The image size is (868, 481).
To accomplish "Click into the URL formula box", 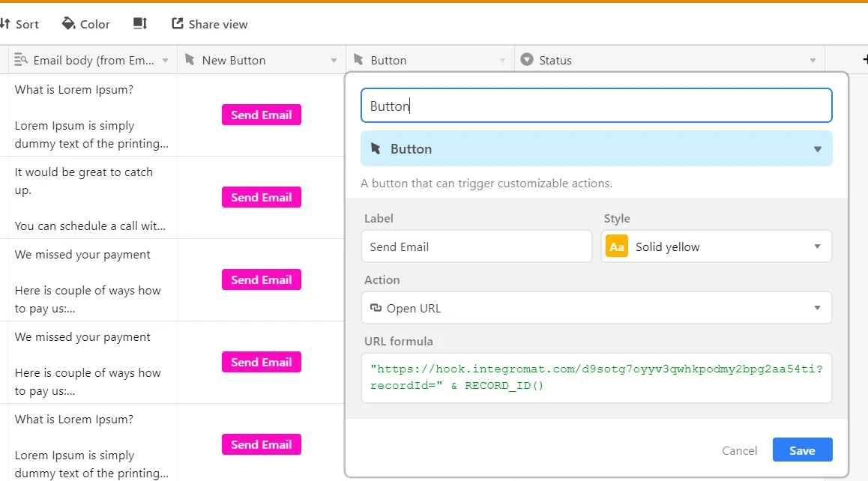I will click(596, 378).
